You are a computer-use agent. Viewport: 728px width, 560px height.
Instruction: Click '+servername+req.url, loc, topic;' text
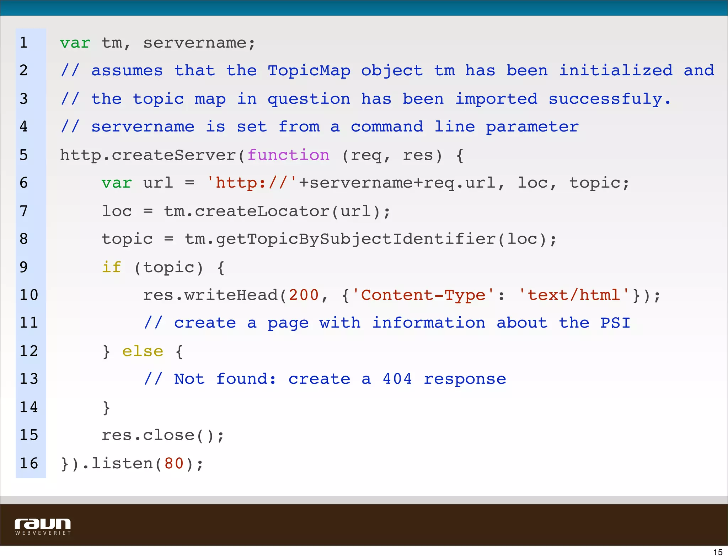pyautogui.click(x=464, y=183)
